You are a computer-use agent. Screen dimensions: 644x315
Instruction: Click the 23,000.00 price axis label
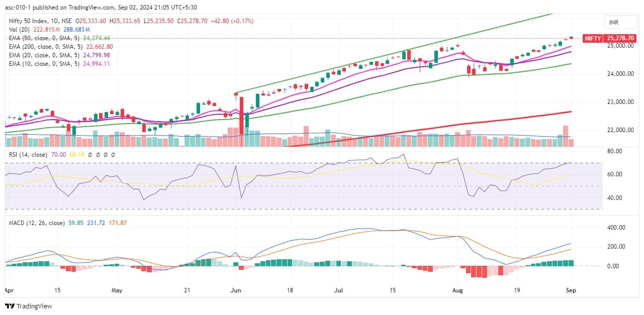pyautogui.click(x=620, y=102)
